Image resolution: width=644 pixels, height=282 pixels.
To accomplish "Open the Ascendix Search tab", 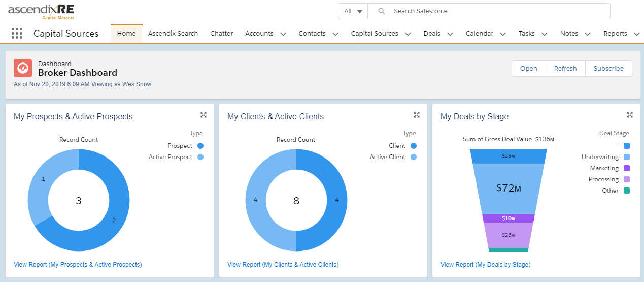I will 173,34.
